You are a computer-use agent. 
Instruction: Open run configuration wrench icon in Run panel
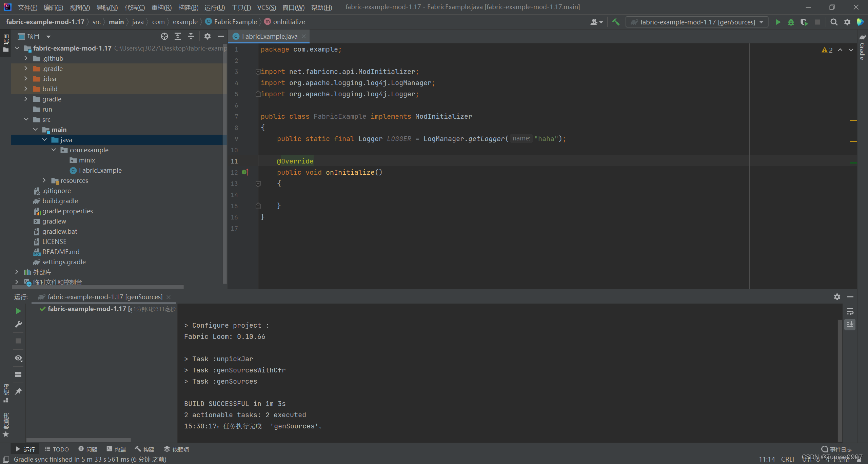(18, 325)
